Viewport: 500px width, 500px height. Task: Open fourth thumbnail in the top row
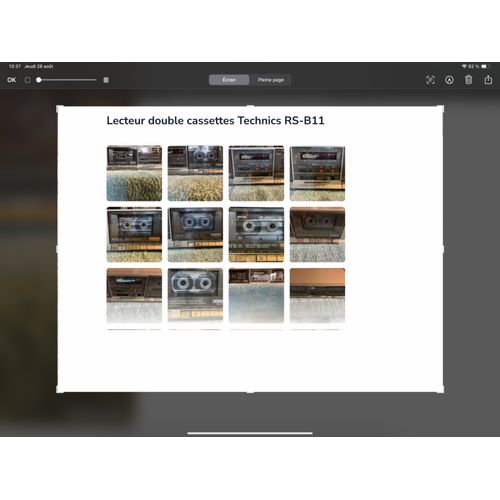coord(317,173)
